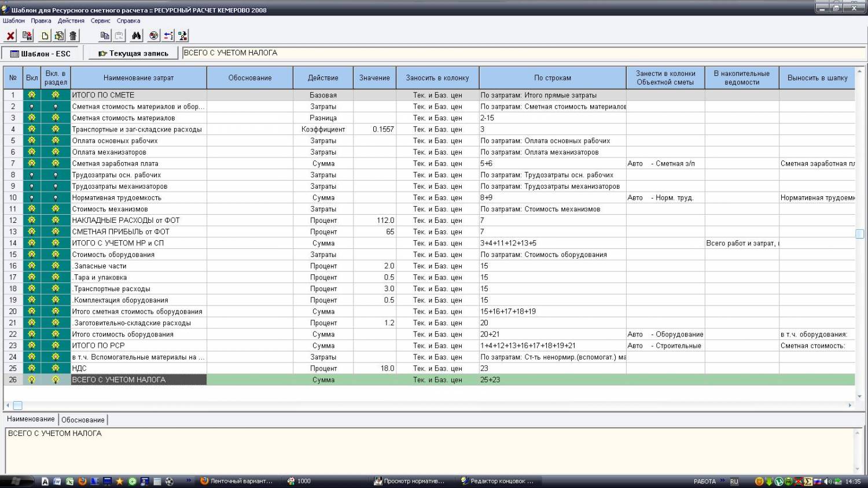Screen dimensions: 868x488
Task: Open the Действия menu
Action: 71,21
